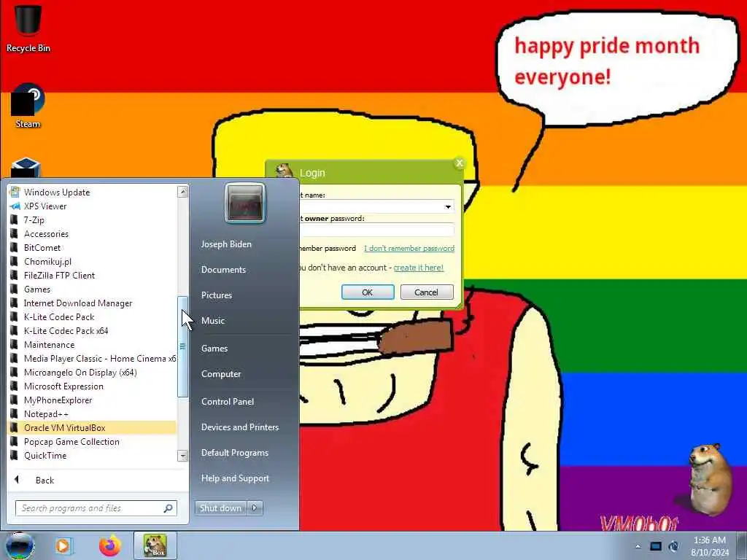
Task: Click the programs list scroll down arrow
Action: (182, 456)
